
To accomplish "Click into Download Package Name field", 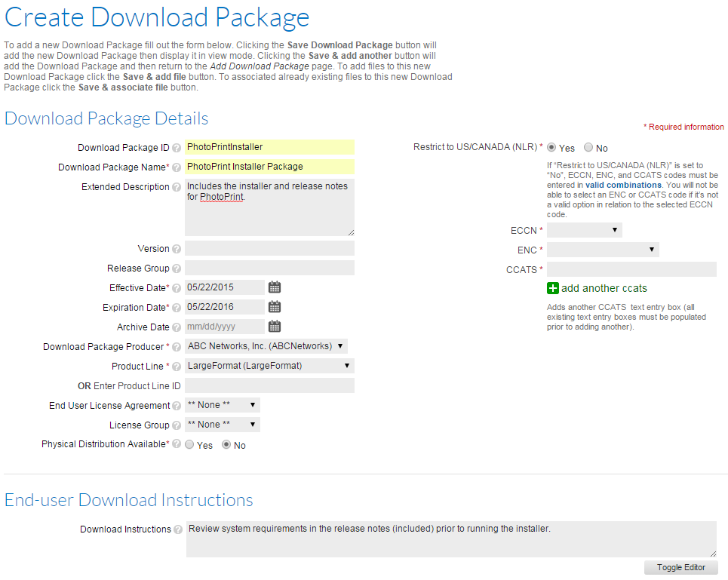I will [270, 167].
